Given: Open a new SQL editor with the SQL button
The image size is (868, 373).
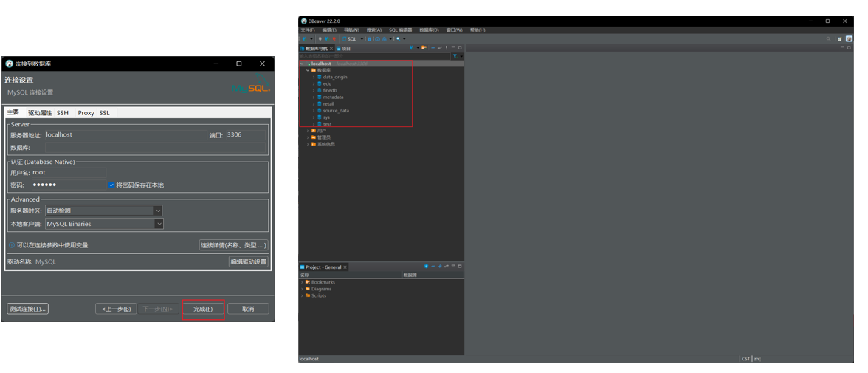Looking at the screenshot, I should pos(349,39).
